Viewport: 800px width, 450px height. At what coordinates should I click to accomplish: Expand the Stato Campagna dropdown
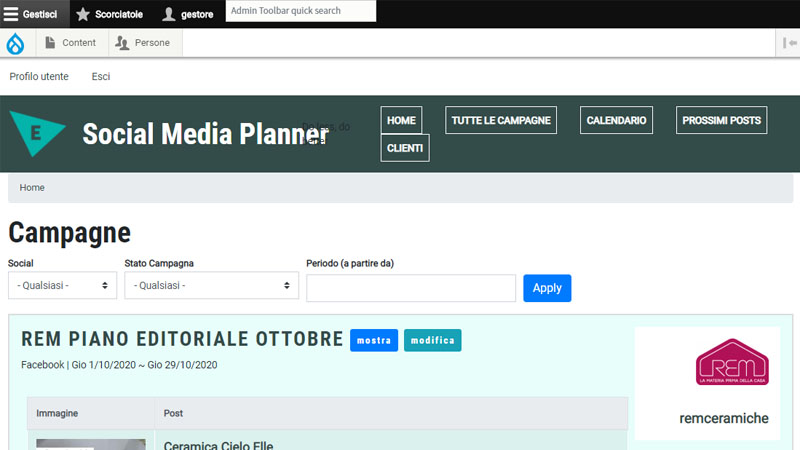point(211,286)
